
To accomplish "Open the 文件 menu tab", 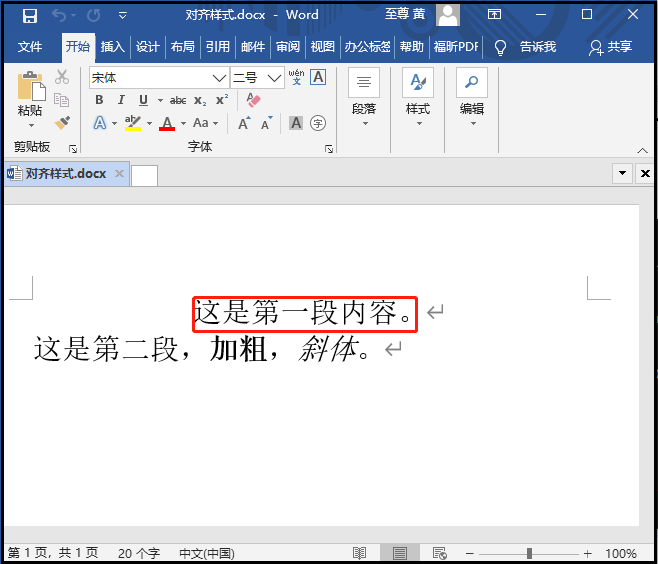I will click(30, 47).
